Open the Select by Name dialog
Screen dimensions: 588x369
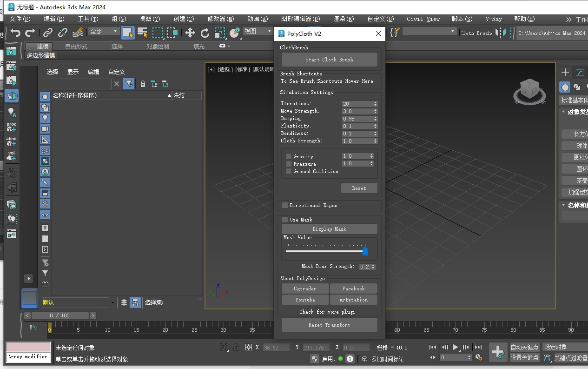point(142,33)
